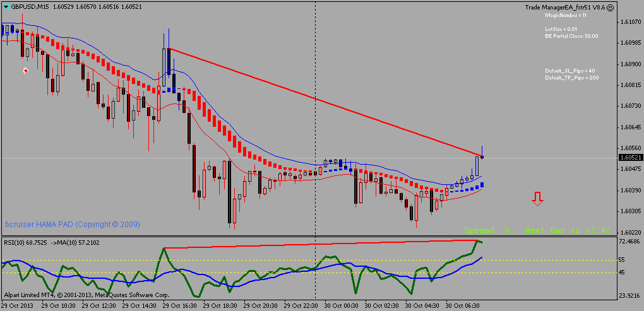Click the MagicNumber = 11 text
This screenshot has height=311, width=644.
point(566,15)
